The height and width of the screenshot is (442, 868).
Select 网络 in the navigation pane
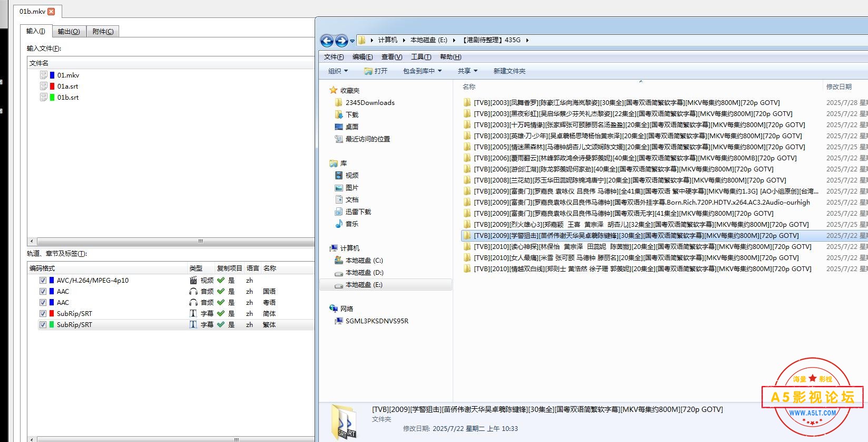346,309
